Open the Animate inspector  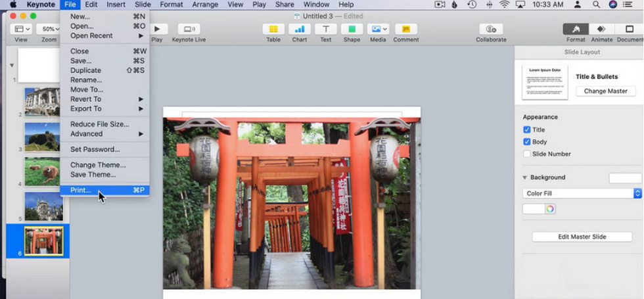tap(601, 30)
